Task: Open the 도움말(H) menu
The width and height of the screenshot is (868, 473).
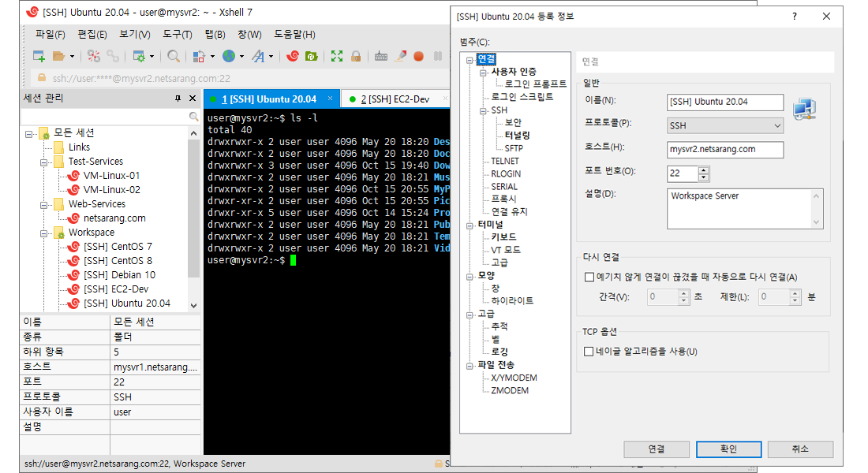Action: point(295,35)
